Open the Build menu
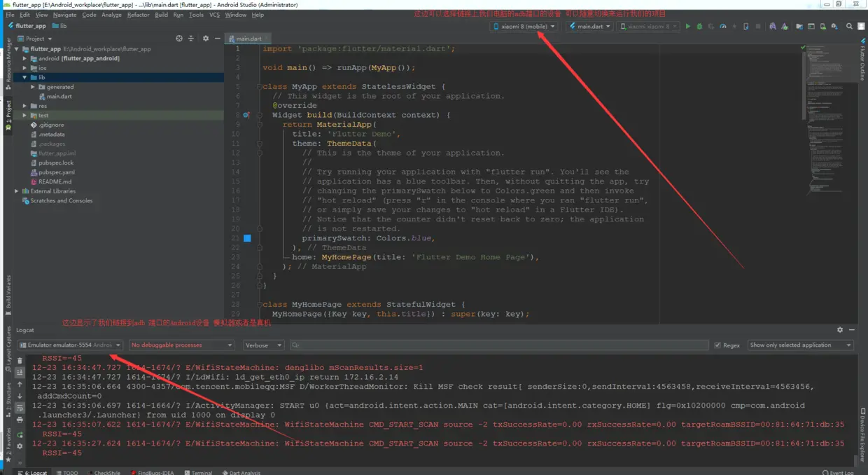Viewport: 868px width, 475px height. pyautogui.click(x=161, y=15)
